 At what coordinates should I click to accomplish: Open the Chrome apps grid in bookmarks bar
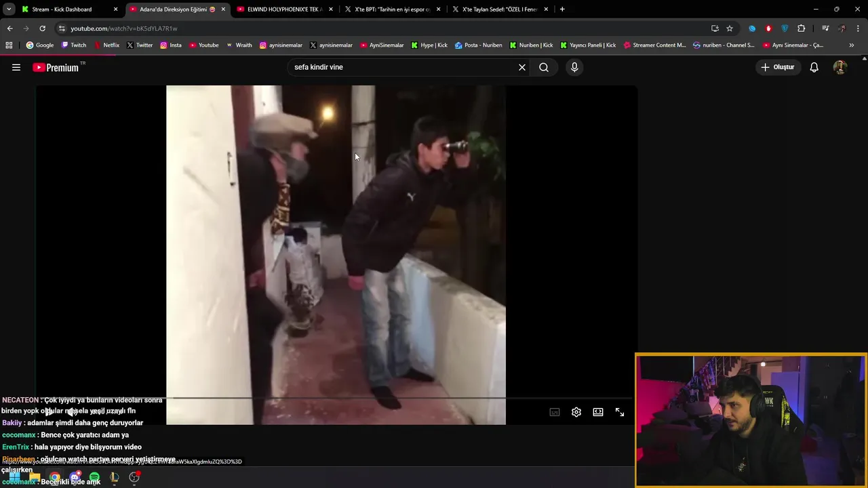coord(9,45)
